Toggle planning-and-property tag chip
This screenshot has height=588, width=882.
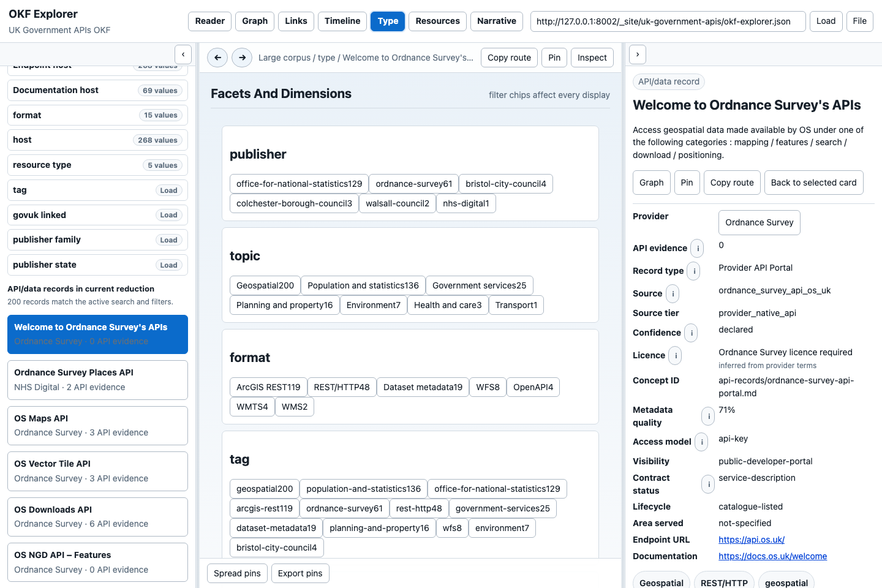point(379,528)
